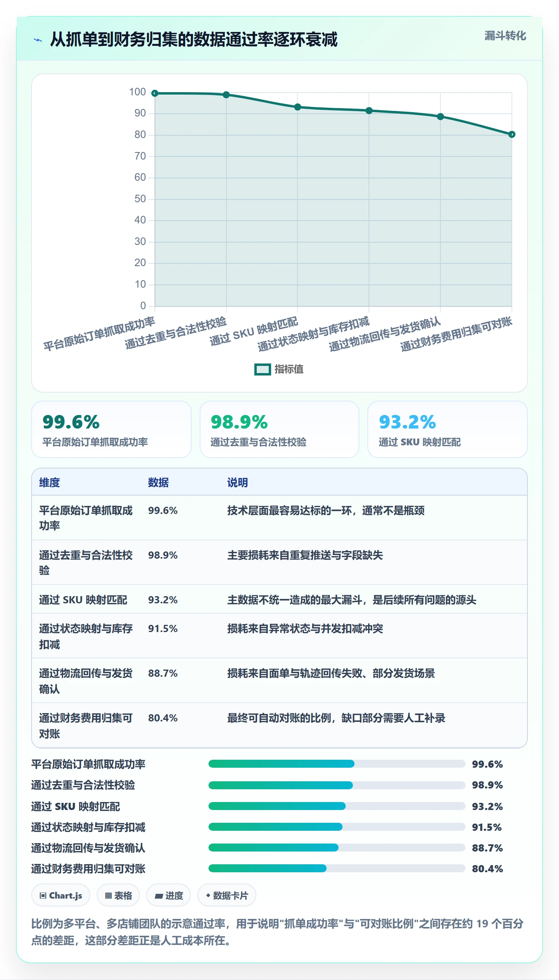Click the 88.7% cell in the table
This screenshot has height=980, width=559.
pos(163,673)
